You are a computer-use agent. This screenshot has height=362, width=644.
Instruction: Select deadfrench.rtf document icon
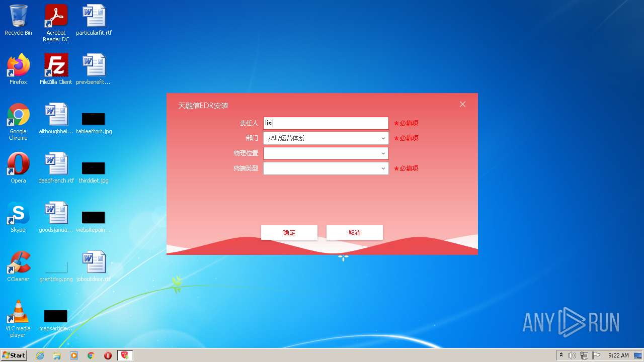click(56, 168)
